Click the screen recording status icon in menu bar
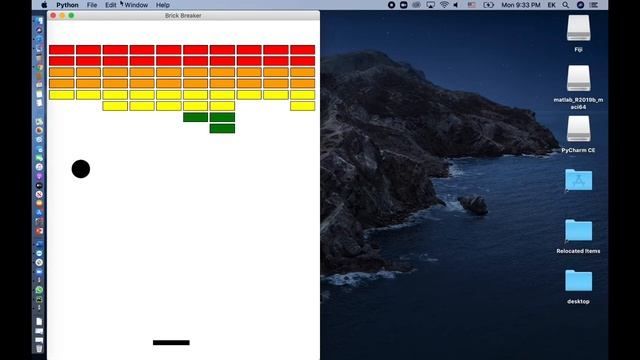Viewport: 640px width, 360px height. click(x=391, y=5)
